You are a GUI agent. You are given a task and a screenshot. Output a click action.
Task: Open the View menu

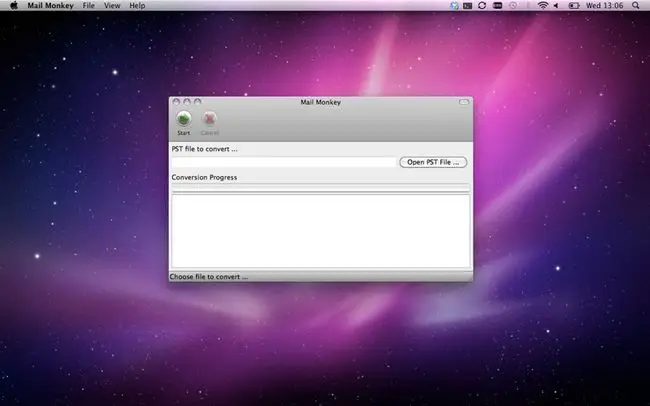112,5
